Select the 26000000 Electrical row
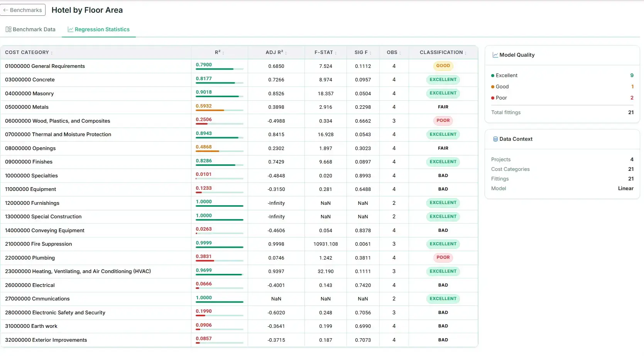Screen dimensions: 644x356 point(239,285)
